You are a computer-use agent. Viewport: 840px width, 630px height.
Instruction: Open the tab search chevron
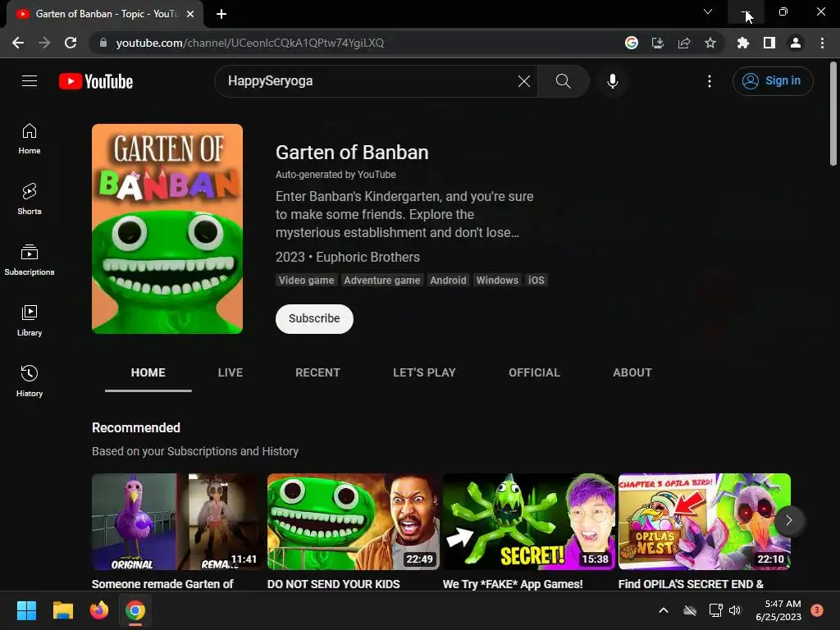pos(708,11)
